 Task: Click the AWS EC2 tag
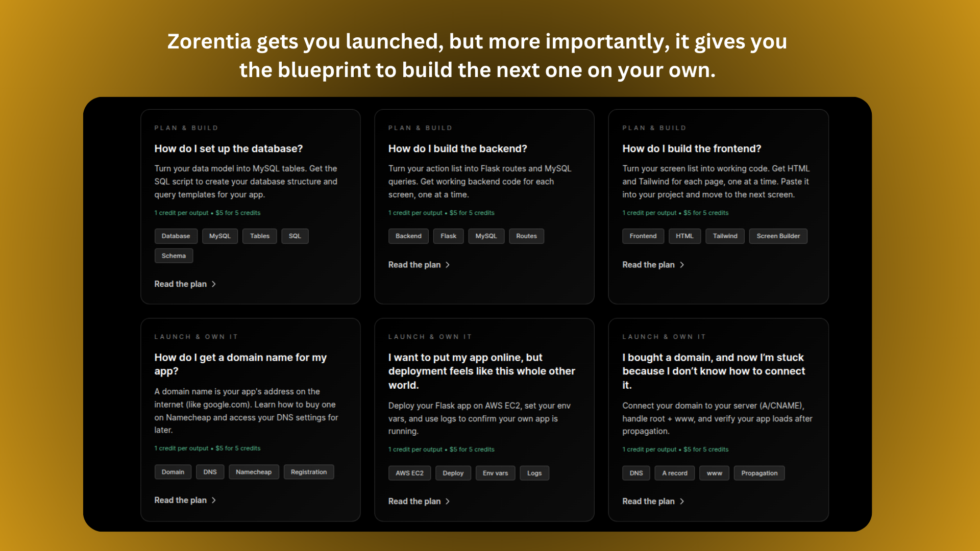[409, 473]
